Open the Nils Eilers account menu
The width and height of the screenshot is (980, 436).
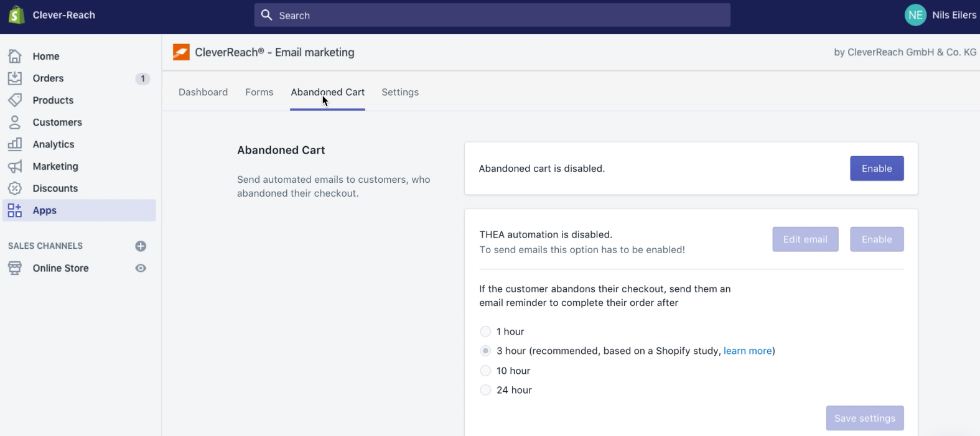(940, 15)
